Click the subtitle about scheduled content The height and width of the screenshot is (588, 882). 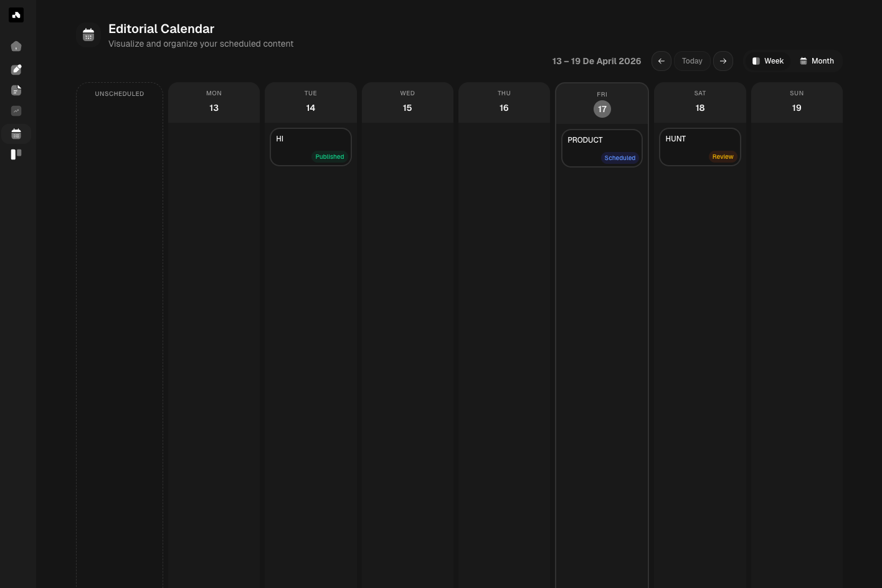pos(201,44)
